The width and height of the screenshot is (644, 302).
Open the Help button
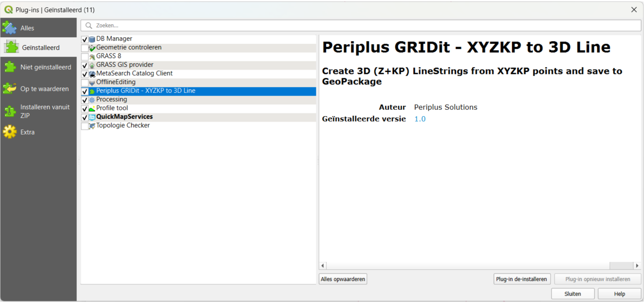pos(619,294)
